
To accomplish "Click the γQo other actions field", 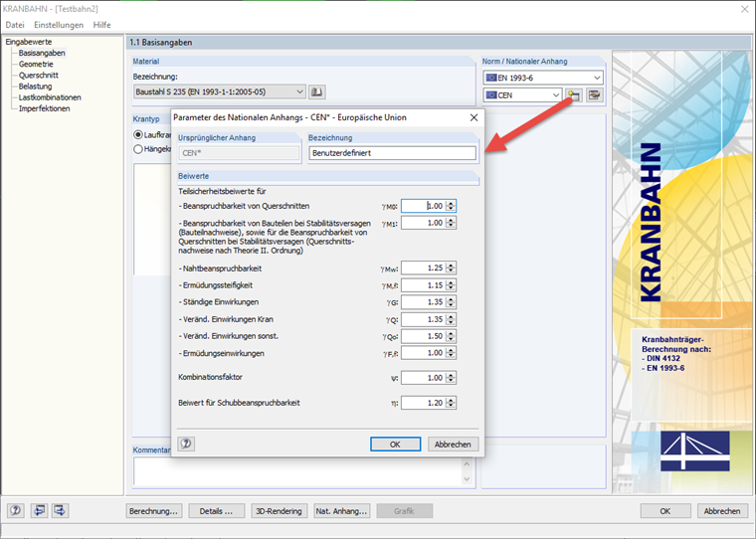I will 424,336.
